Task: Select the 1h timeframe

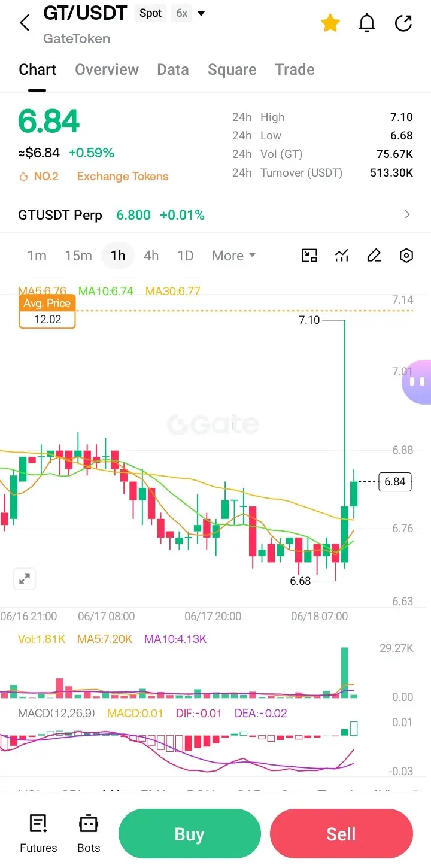Action: (x=118, y=256)
